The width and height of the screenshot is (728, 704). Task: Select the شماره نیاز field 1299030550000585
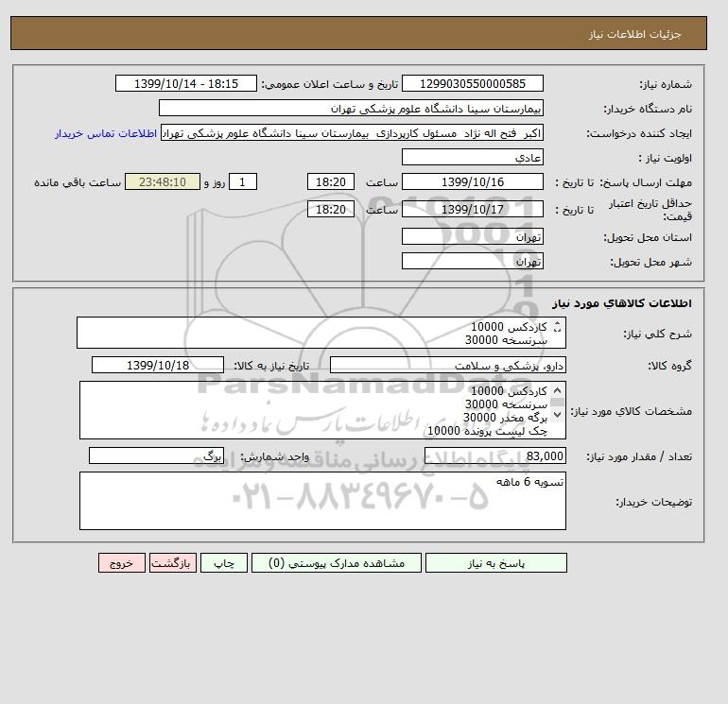[472, 83]
